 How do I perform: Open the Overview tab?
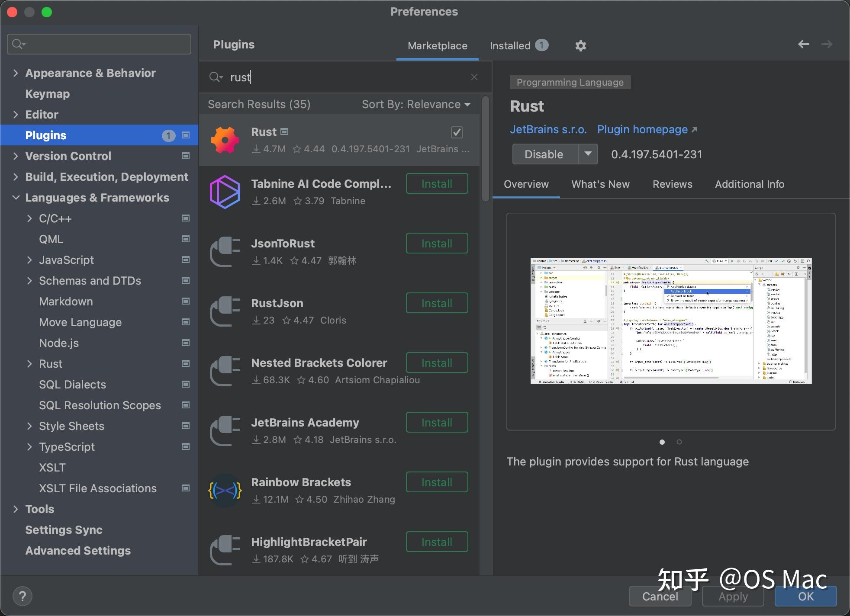click(526, 184)
